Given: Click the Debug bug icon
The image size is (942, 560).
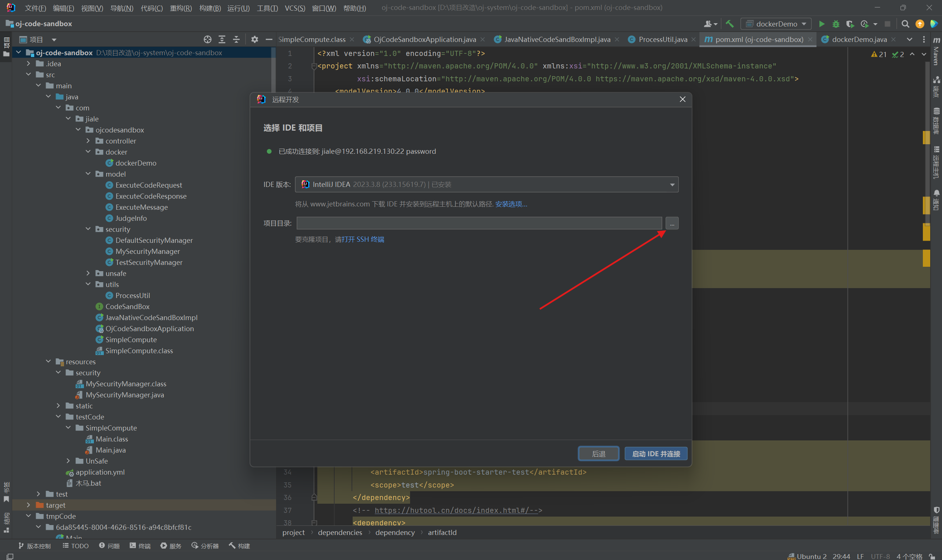Looking at the screenshot, I should [836, 24].
